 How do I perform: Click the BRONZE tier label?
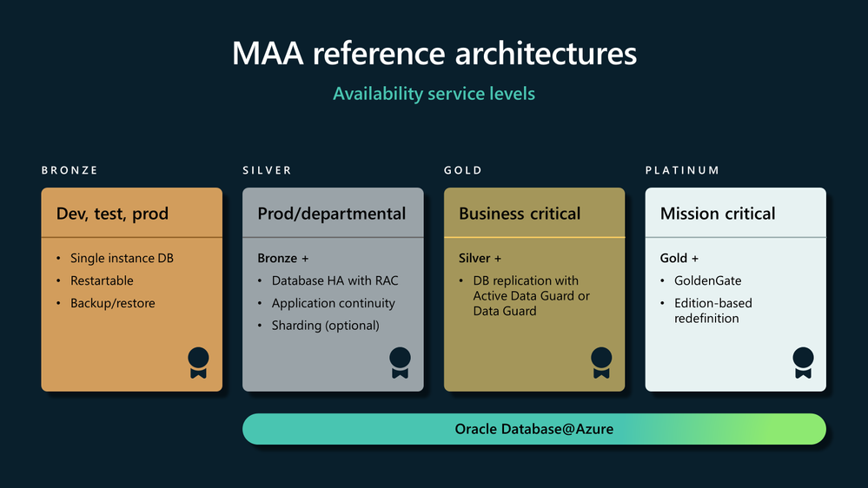(70, 170)
